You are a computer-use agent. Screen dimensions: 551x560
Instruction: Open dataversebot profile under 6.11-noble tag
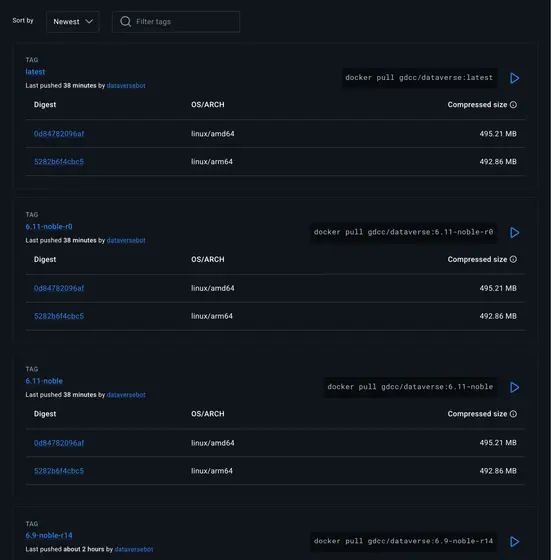pos(126,395)
